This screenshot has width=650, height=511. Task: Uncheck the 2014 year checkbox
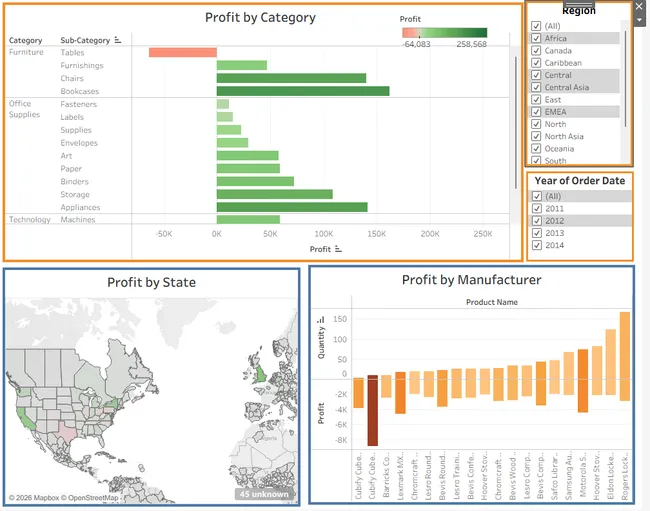(x=537, y=245)
